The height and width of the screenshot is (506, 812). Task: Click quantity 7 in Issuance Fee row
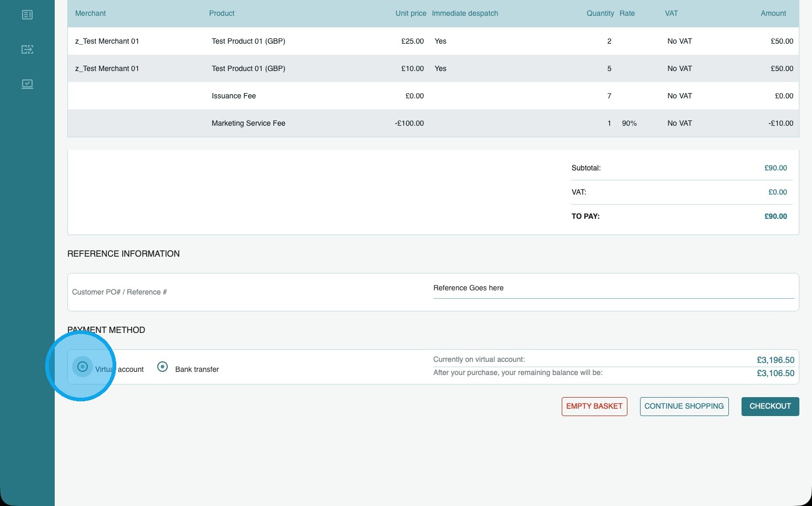coord(610,96)
